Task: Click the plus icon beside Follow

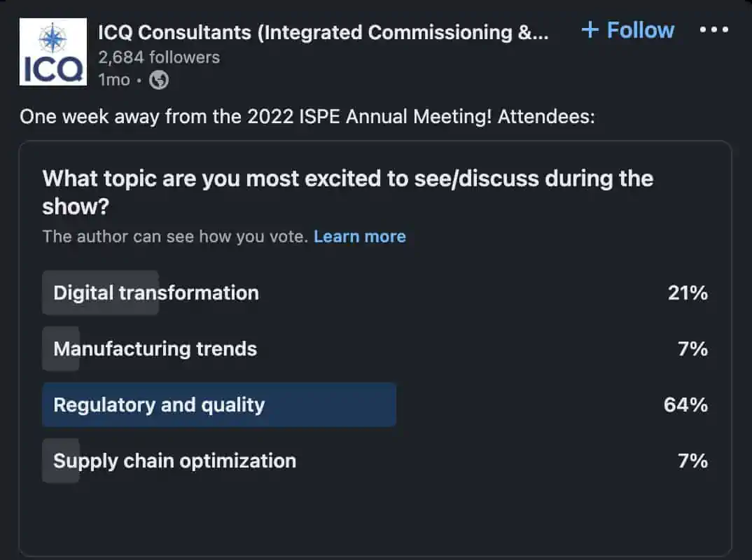Action: click(590, 29)
